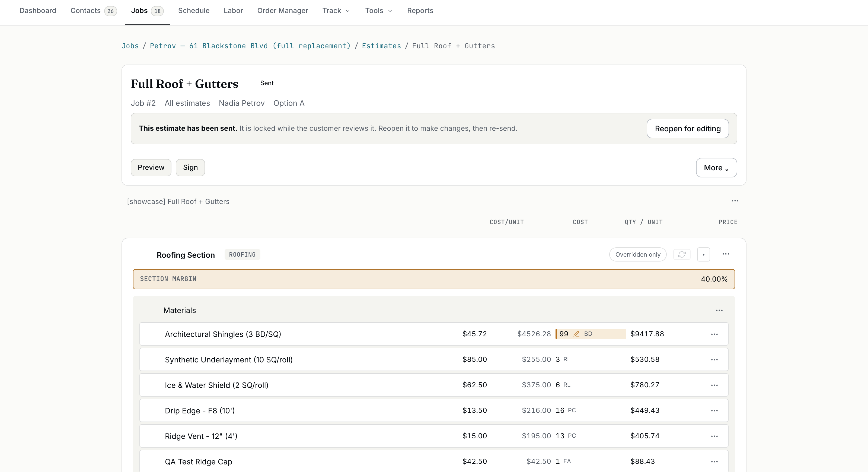This screenshot has height=472, width=868.
Task: Open Labor page
Action: [x=233, y=11]
